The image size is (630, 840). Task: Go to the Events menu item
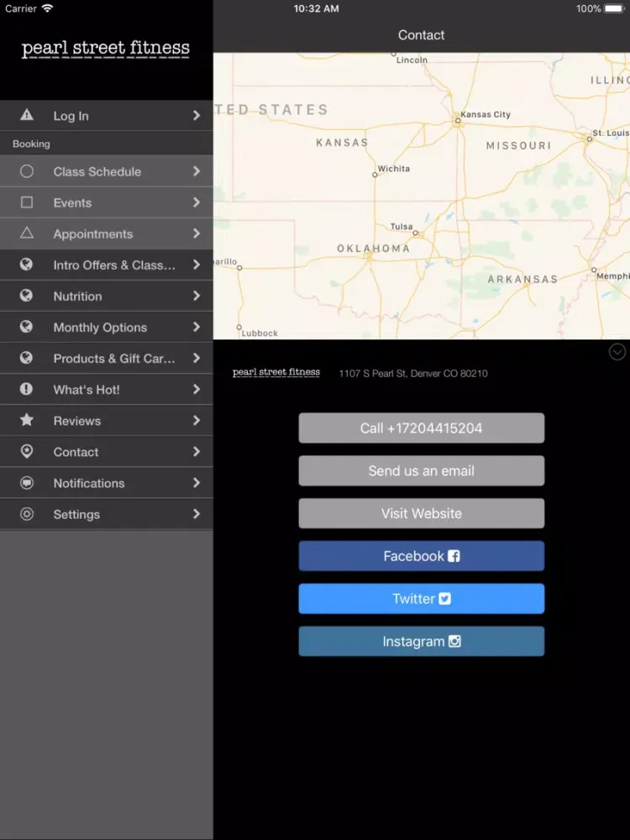click(107, 202)
